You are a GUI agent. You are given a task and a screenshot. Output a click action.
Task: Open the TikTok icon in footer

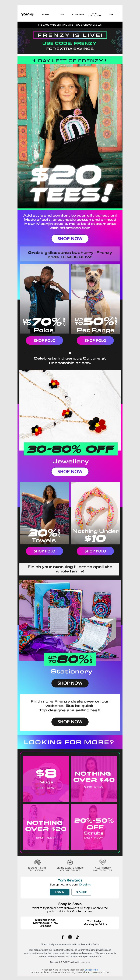pyautogui.click(x=77, y=937)
